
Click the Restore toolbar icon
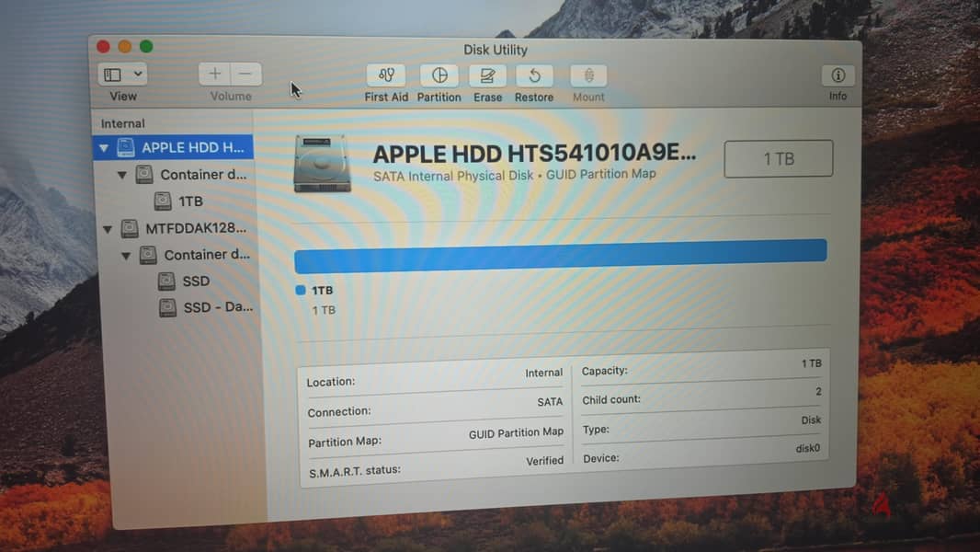point(534,75)
